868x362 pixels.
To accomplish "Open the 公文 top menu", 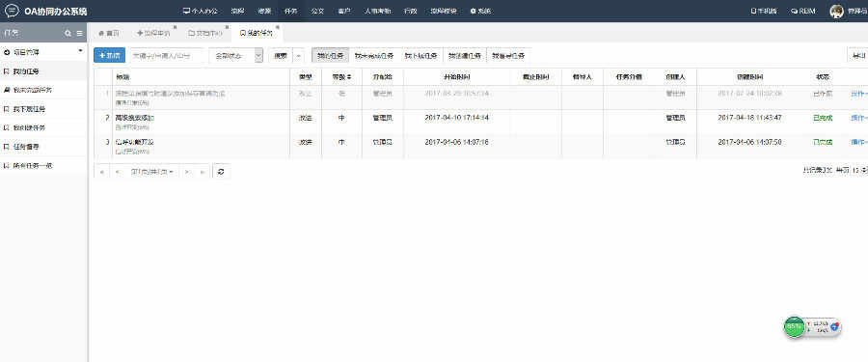I will (x=317, y=11).
